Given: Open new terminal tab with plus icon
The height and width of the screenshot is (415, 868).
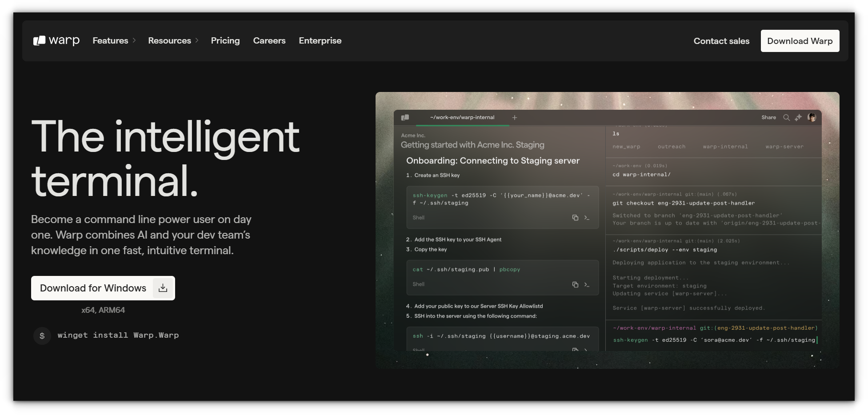Looking at the screenshot, I should tap(514, 117).
